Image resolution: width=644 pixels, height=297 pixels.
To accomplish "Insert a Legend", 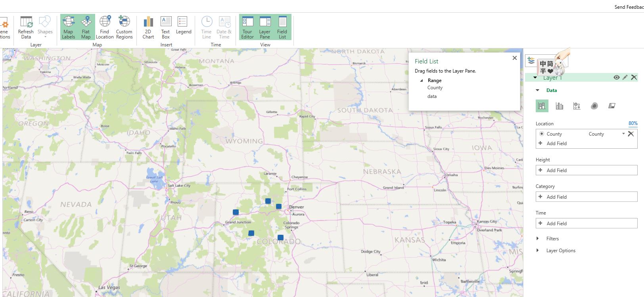I will (183, 26).
